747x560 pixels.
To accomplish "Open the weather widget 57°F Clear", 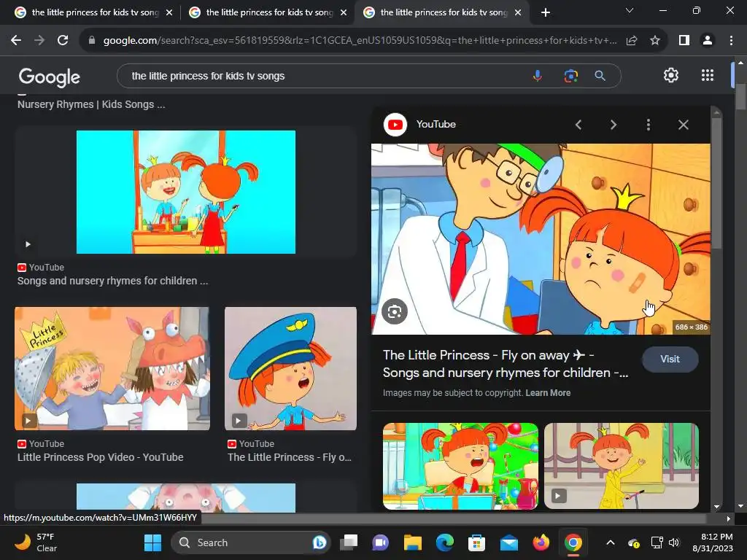I will (x=36, y=542).
